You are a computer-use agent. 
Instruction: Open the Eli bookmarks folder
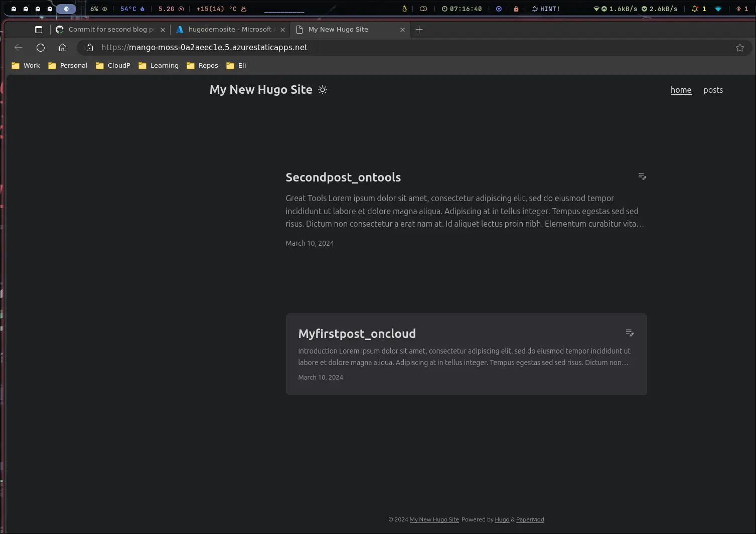pyautogui.click(x=236, y=66)
